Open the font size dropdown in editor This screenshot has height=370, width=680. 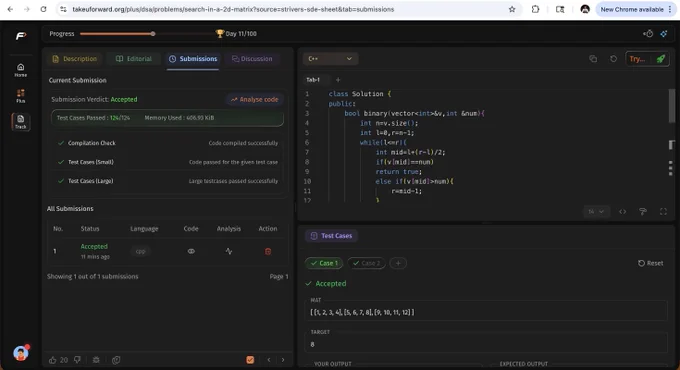[596, 212]
